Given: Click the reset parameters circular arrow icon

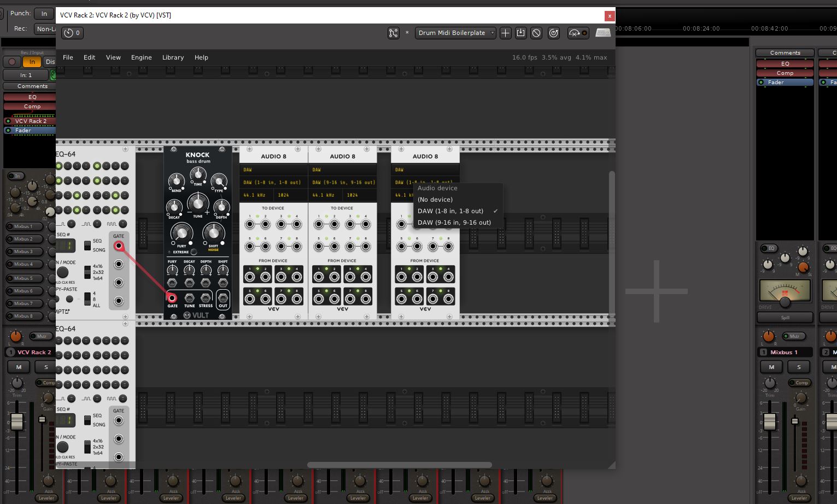Looking at the screenshot, I should 554,33.
